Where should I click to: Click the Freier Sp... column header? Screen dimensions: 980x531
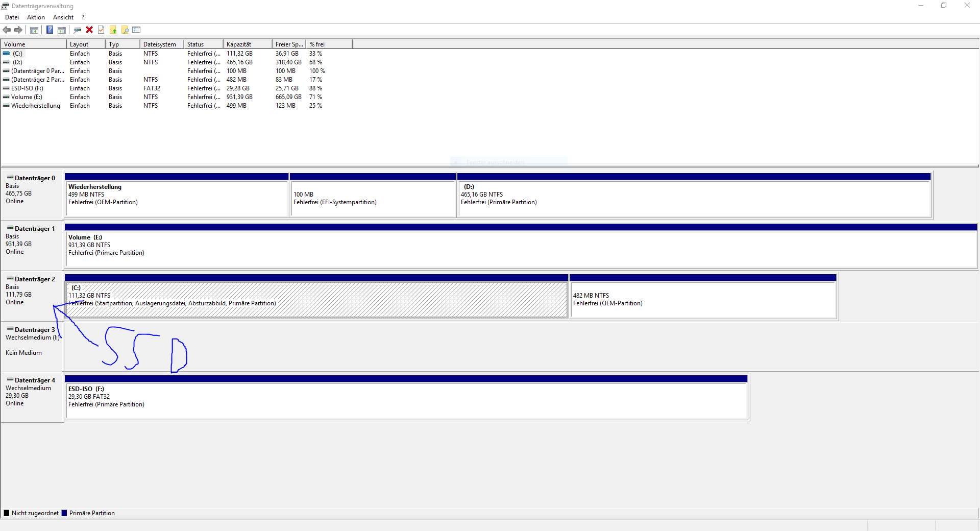click(289, 44)
